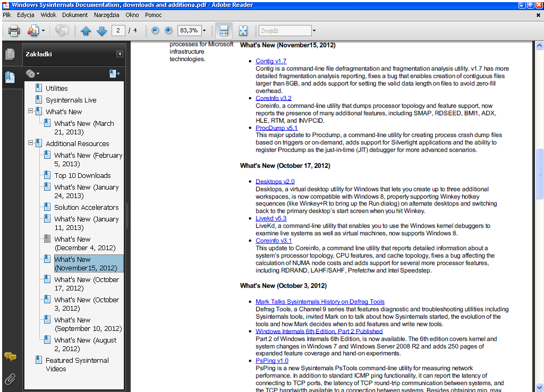This screenshot has width=544, height=392.
Task: Collapse the Additional Resources bookmark node
Action: click(30, 143)
